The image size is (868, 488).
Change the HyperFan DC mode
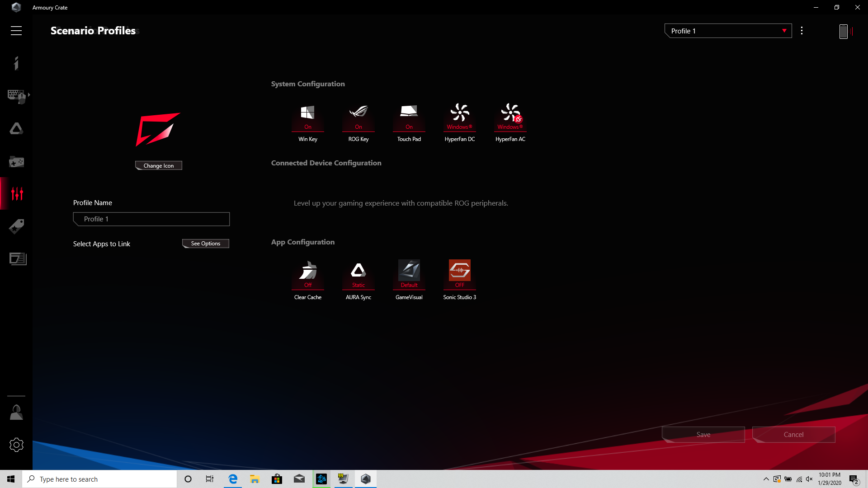point(460,122)
